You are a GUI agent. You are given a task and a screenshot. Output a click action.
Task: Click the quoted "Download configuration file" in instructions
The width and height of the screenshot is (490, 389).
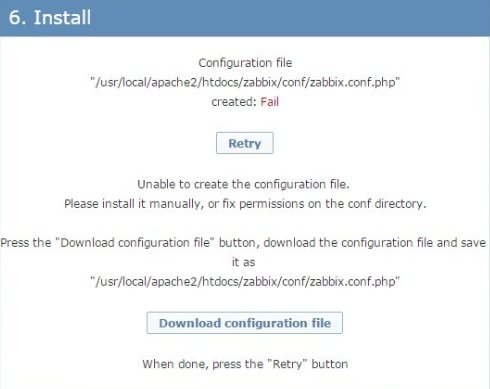click(x=135, y=242)
